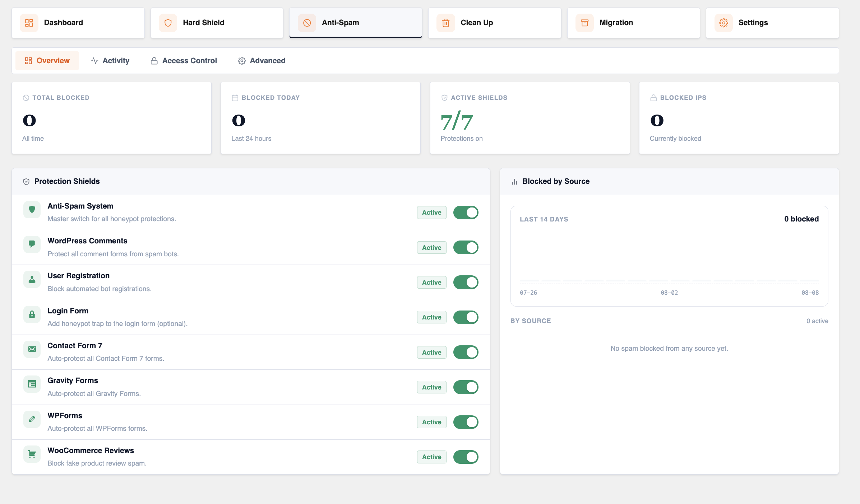Click the Dashboard grid icon

click(x=29, y=23)
